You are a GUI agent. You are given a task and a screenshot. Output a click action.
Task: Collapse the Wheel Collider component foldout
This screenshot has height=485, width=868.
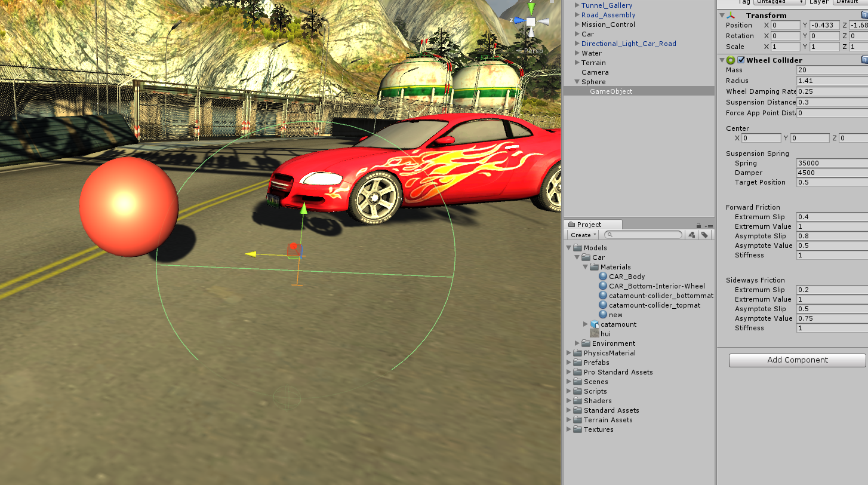tap(722, 60)
